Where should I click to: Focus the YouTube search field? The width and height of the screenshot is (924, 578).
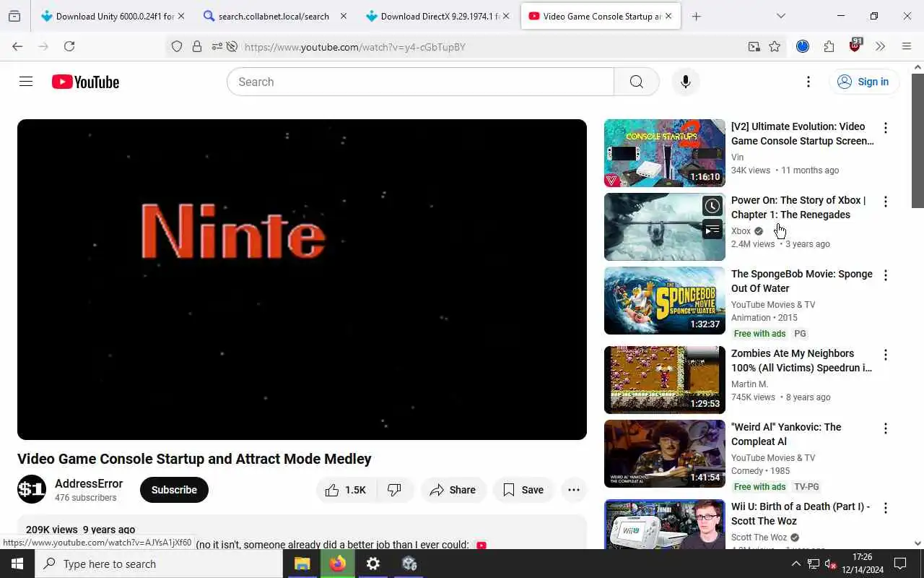click(420, 82)
